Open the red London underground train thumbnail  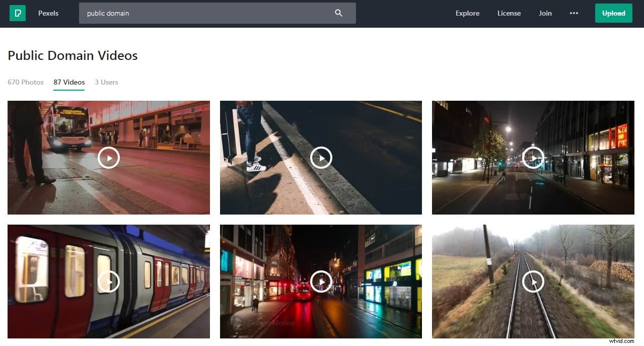pyautogui.click(x=109, y=282)
